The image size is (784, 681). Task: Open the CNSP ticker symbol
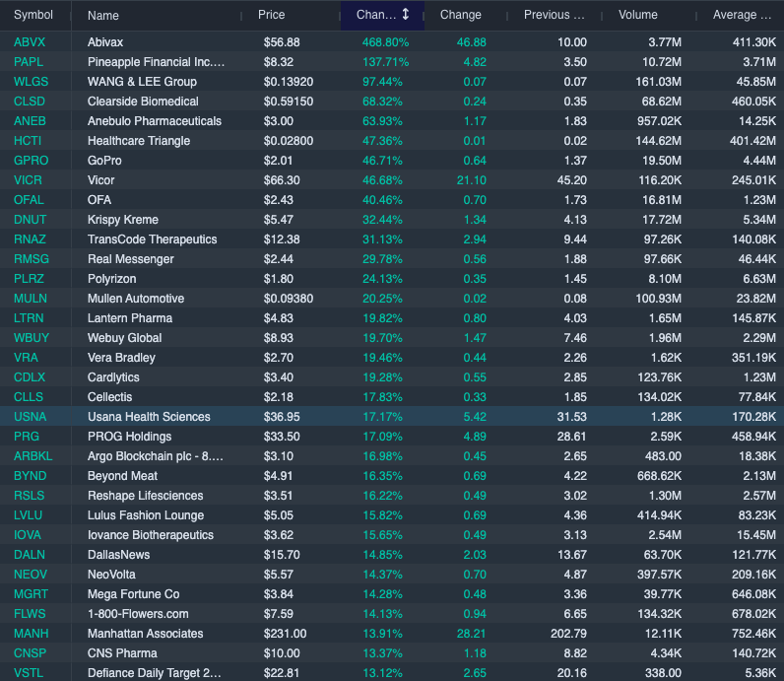[x=30, y=653]
